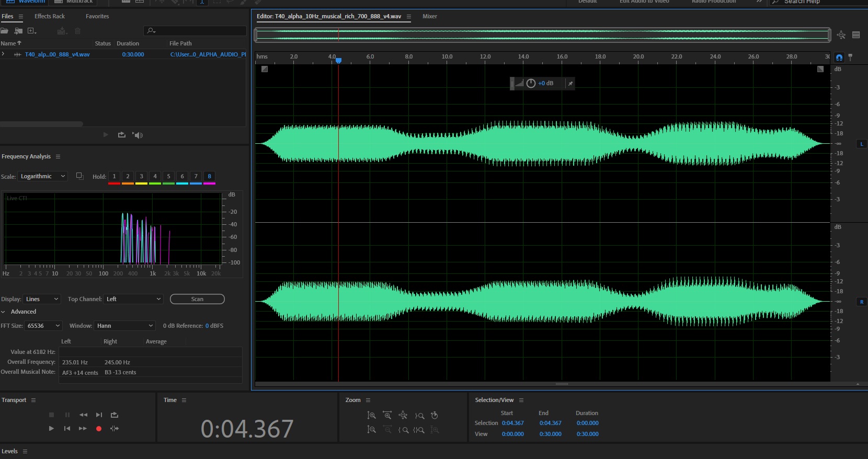Toggle Transport loop playback button
Viewport: 868px width, 459px height.
pyautogui.click(x=115, y=415)
